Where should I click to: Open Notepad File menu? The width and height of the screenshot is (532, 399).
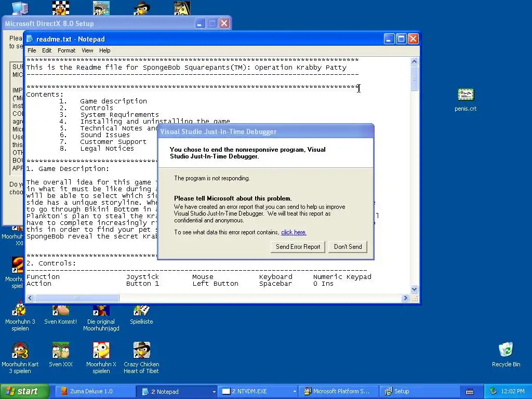[32, 50]
